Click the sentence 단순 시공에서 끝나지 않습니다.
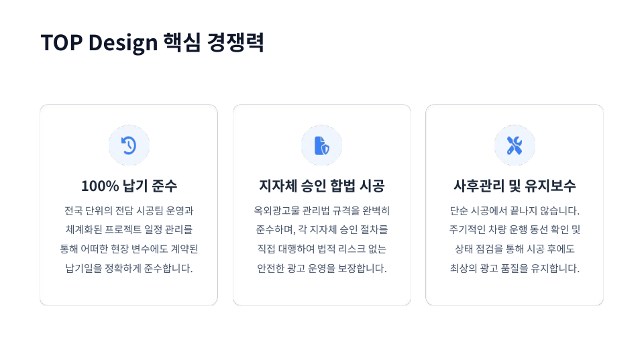This screenshot has height=362, width=644. (515, 210)
